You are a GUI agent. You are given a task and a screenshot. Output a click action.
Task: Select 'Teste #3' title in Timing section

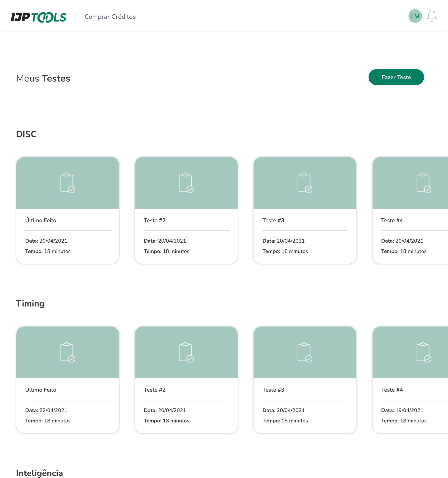[x=273, y=390]
